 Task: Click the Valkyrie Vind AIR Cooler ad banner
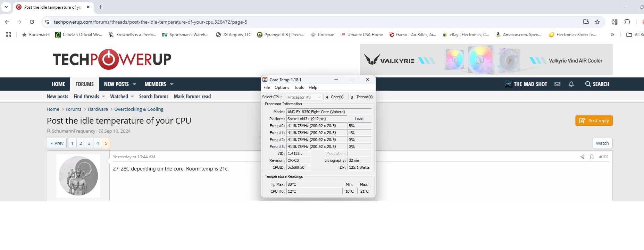pos(486,60)
